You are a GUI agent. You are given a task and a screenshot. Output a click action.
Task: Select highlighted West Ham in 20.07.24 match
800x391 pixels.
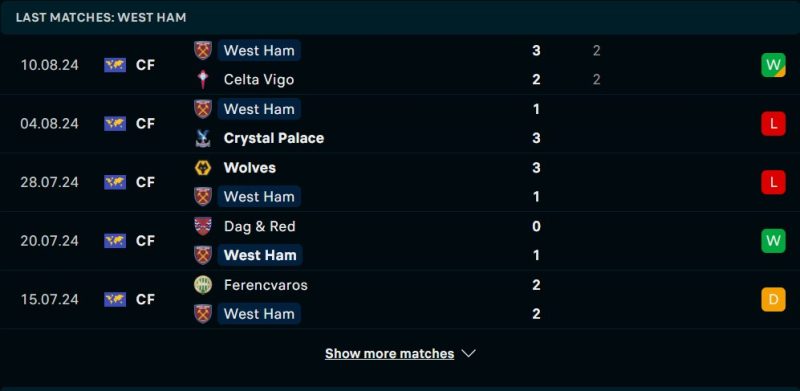click(x=260, y=255)
